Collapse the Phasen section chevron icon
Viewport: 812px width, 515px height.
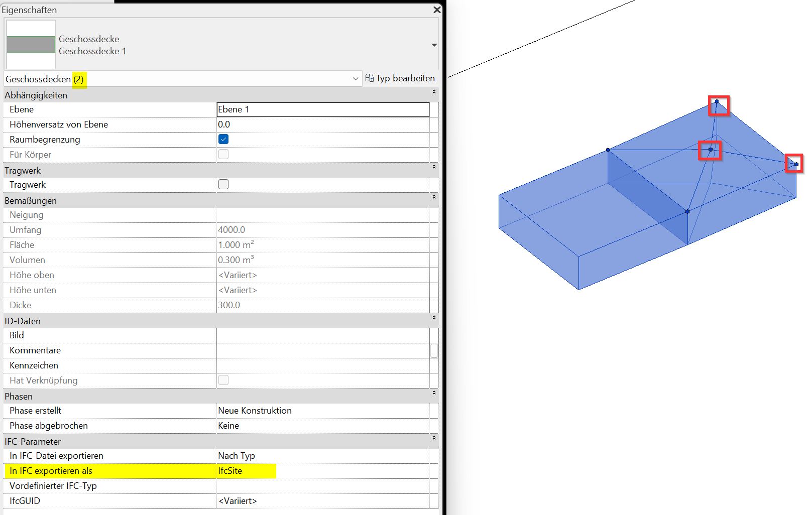(x=434, y=394)
